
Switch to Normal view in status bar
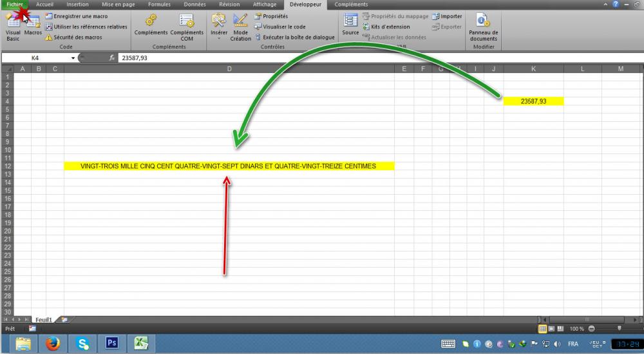click(542, 329)
